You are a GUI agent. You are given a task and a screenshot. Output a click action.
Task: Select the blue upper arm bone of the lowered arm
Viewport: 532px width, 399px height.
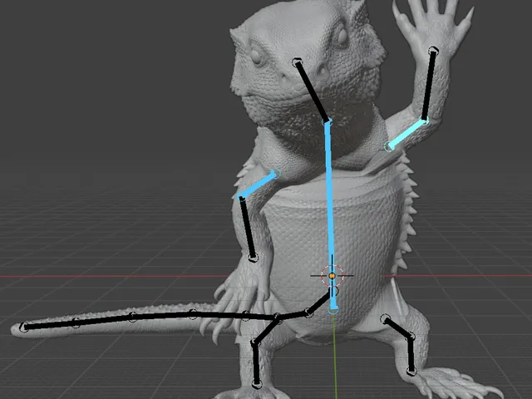pyautogui.click(x=259, y=185)
